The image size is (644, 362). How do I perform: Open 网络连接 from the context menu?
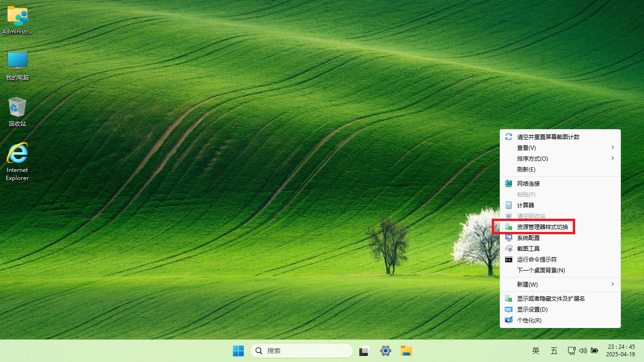tap(560, 183)
